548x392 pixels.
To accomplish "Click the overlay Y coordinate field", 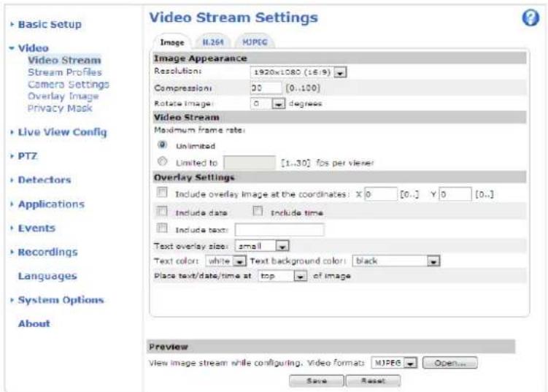I will (x=455, y=194).
